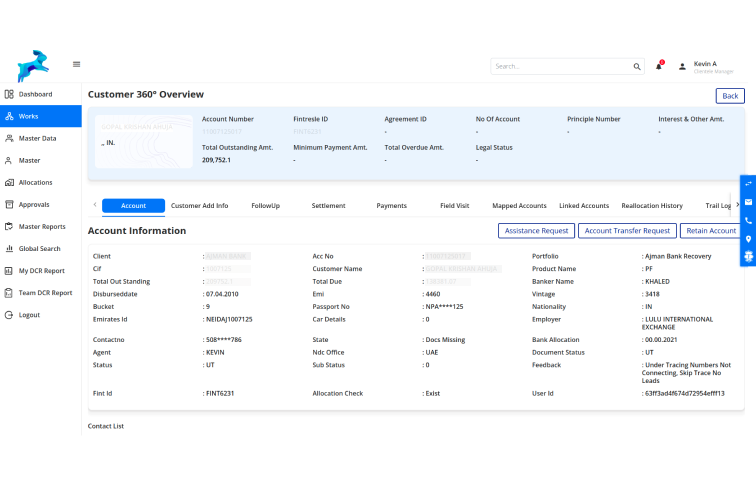
Task: Open the notifications bell
Action: tap(659, 66)
